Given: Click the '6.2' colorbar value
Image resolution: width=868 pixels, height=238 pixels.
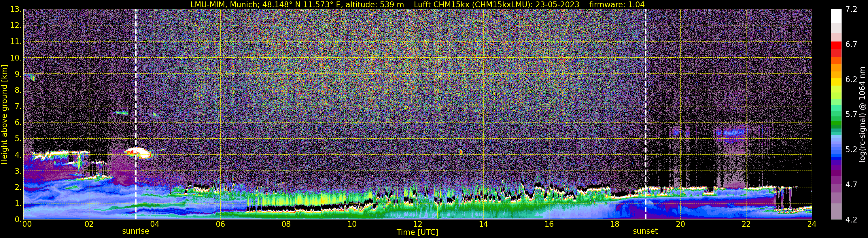Looking at the screenshot, I should (x=851, y=79).
